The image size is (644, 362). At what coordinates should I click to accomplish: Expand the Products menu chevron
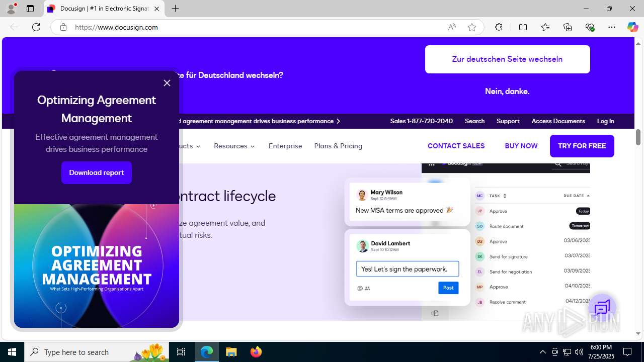198,146
